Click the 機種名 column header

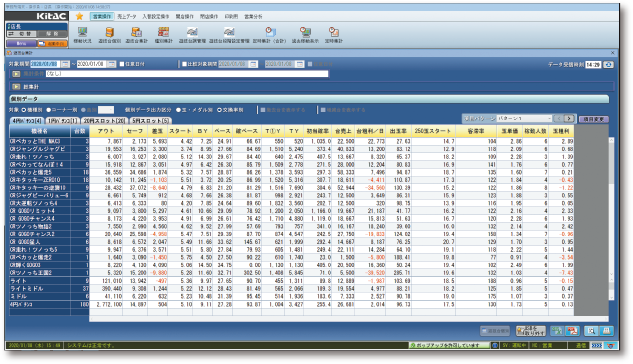click(x=40, y=131)
